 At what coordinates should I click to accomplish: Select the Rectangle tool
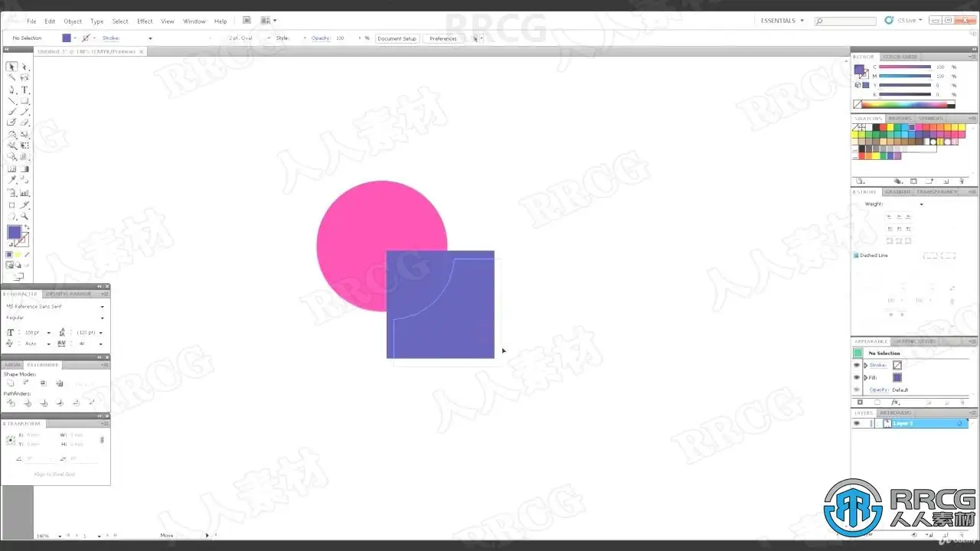pyautogui.click(x=24, y=101)
